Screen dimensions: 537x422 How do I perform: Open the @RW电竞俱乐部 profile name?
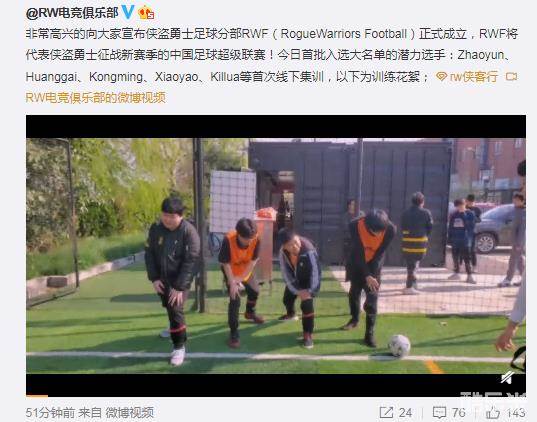pos(72,13)
